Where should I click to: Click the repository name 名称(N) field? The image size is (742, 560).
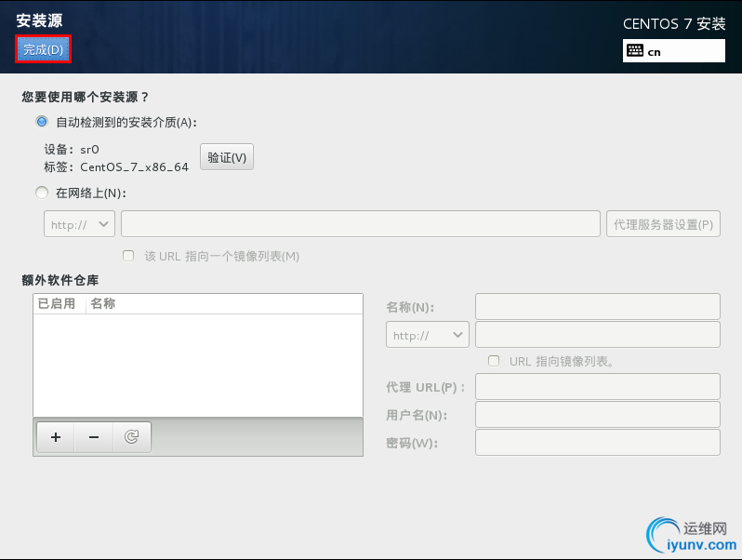(598, 306)
